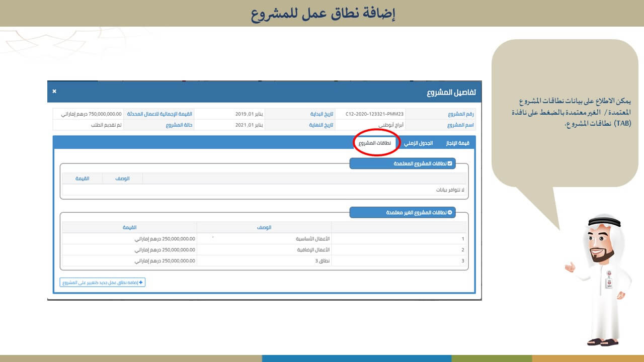Image resolution: width=644 pixels, height=362 pixels.
Task: Click القيمة column header in unapproved table
Action: (x=129, y=228)
